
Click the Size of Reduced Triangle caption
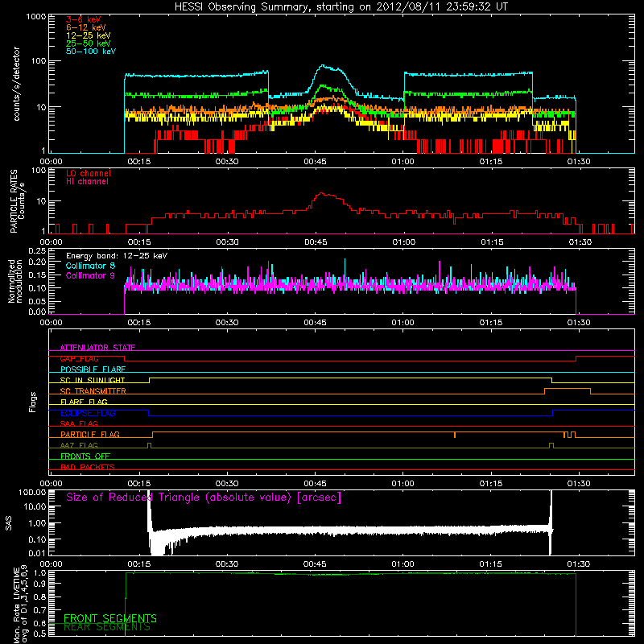pyautogui.click(x=204, y=497)
